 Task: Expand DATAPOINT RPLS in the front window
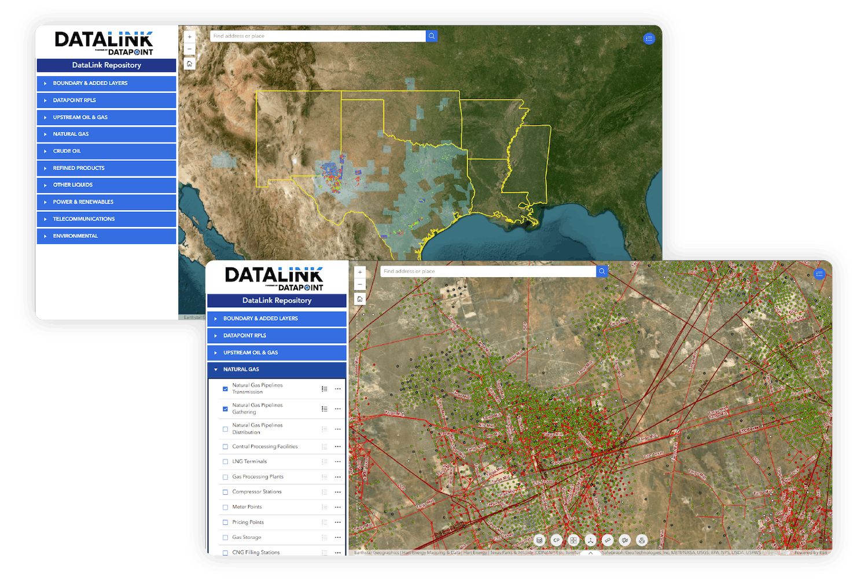[x=277, y=336]
